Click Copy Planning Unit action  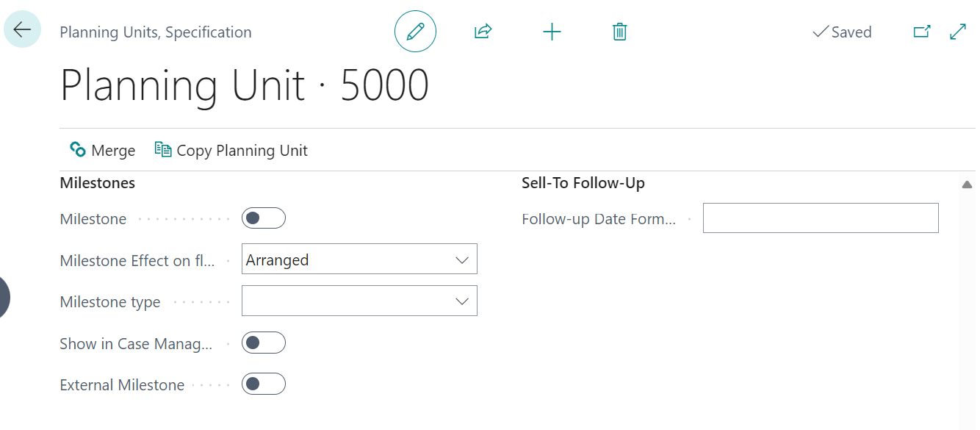(231, 150)
